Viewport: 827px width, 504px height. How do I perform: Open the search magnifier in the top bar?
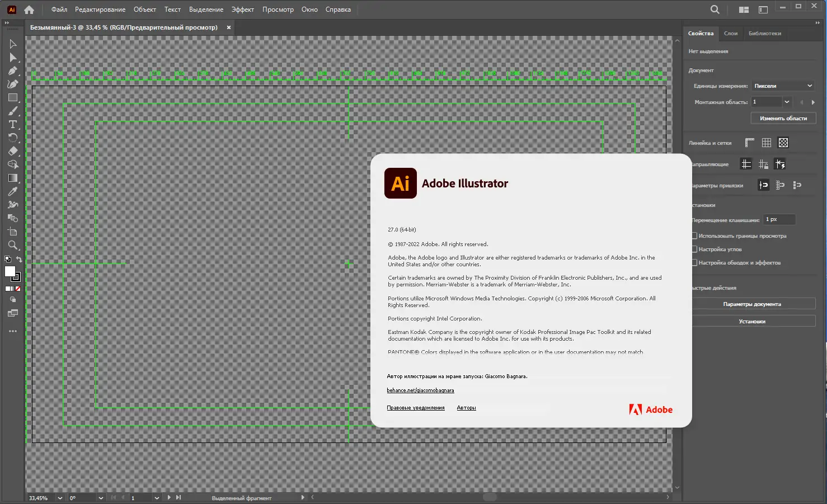tap(715, 10)
